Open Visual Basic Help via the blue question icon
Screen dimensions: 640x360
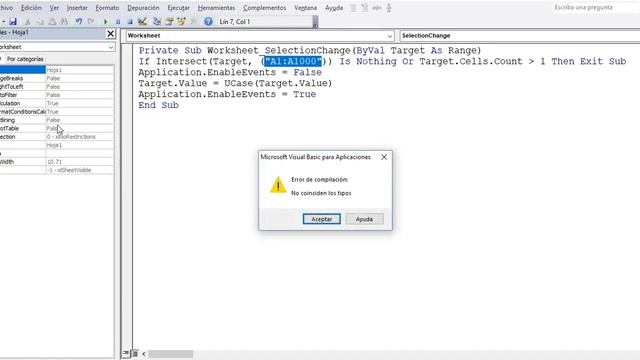coord(208,22)
